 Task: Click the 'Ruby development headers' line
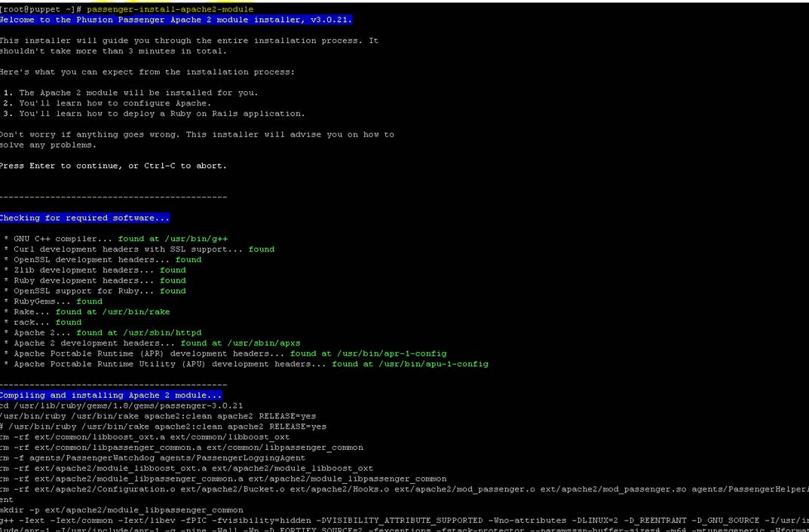(95, 280)
